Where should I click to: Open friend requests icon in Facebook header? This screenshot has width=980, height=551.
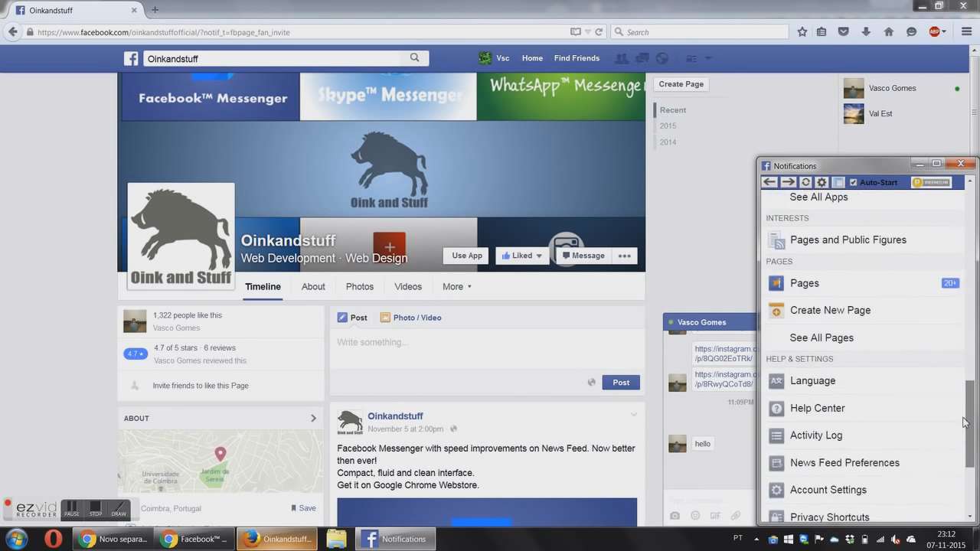coord(622,58)
